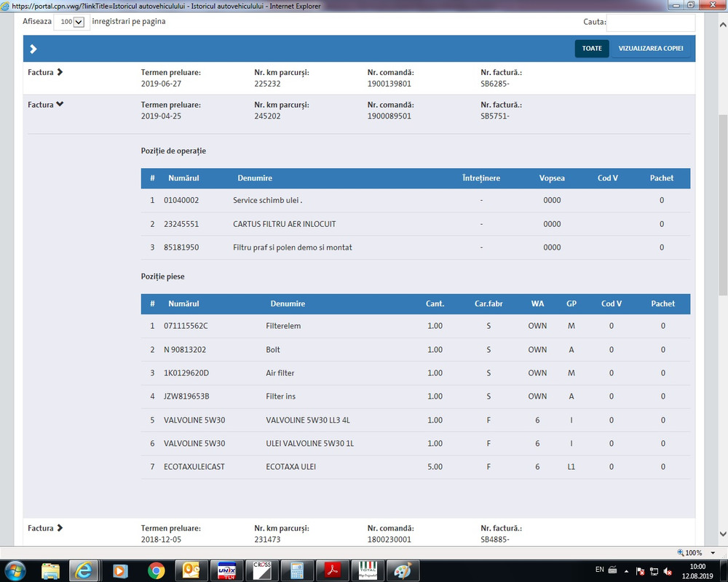Click the Numărul header in parts table
This screenshot has height=582, width=728.
tap(183, 303)
